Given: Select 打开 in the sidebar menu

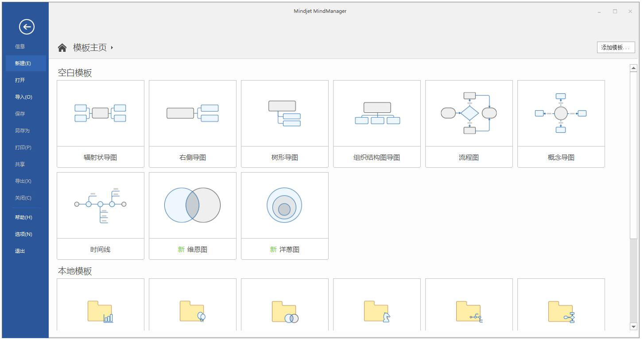Looking at the screenshot, I should click(20, 80).
